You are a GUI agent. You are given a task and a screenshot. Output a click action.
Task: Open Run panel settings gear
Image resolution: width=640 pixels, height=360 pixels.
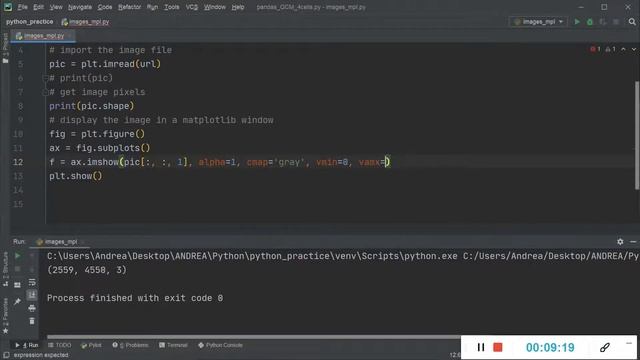[x=620, y=242]
